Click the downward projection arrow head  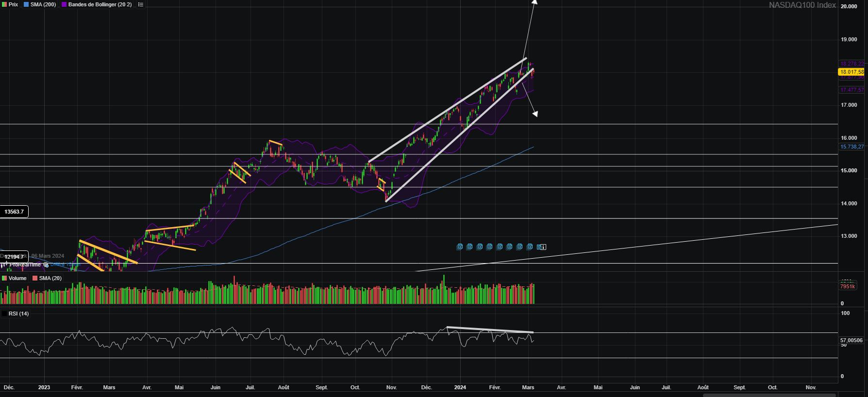pyautogui.click(x=534, y=114)
